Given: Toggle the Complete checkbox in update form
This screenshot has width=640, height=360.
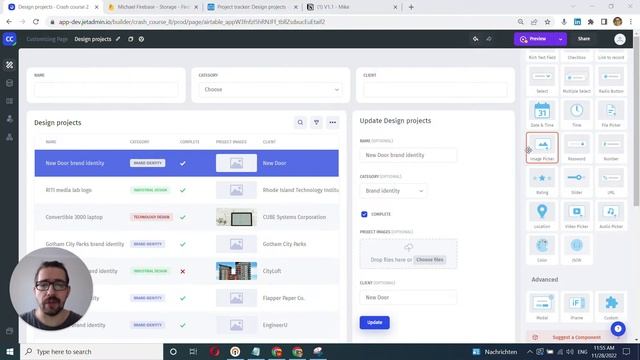Looking at the screenshot, I should [364, 214].
